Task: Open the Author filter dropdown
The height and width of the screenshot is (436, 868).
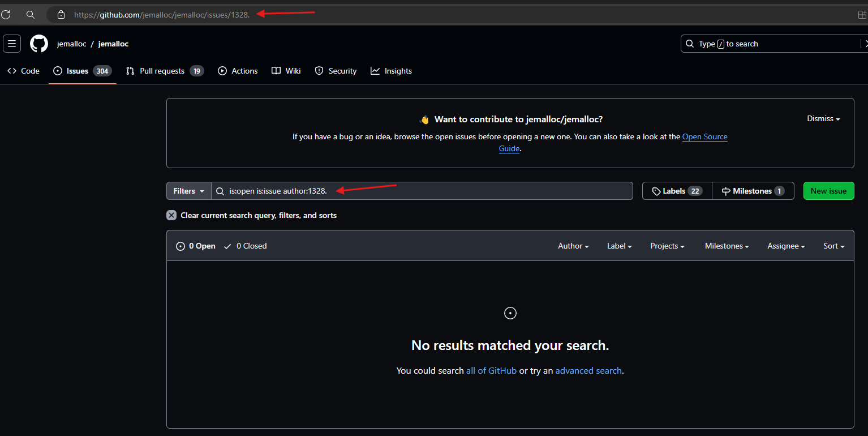Action: pyautogui.click(x=573, y=245)
